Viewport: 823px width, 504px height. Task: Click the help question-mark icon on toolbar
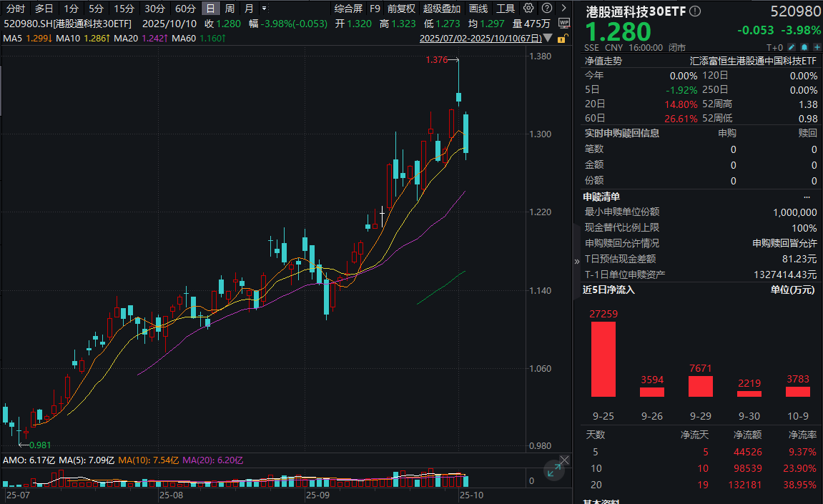[547, 9]
